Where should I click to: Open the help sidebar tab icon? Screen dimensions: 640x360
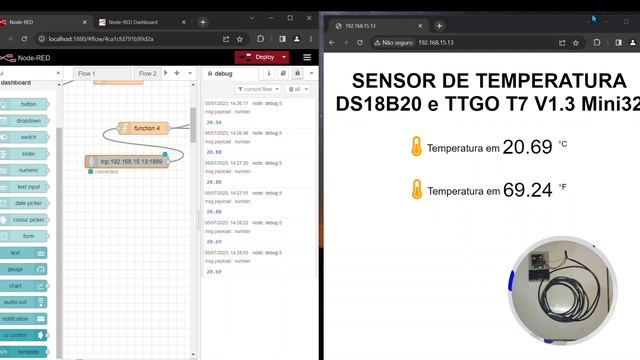tap(283, 73)
